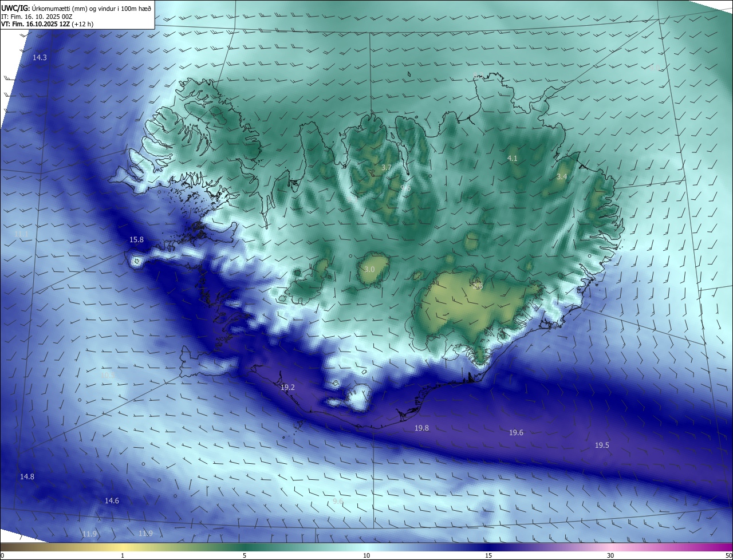Click the 3.7 value label on the map

(386, 168)
